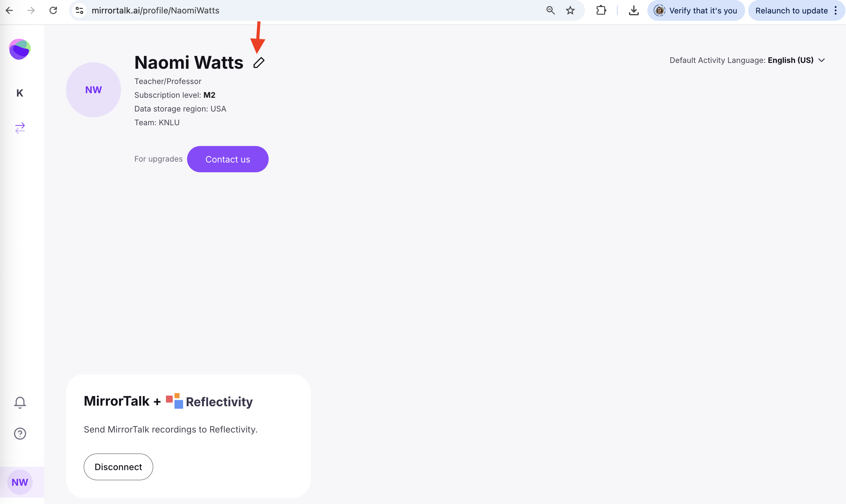The width and height of the screenshot is (846, 504).
Task: Select the K team item in sidebar
Action: click(x=20, y=93)
